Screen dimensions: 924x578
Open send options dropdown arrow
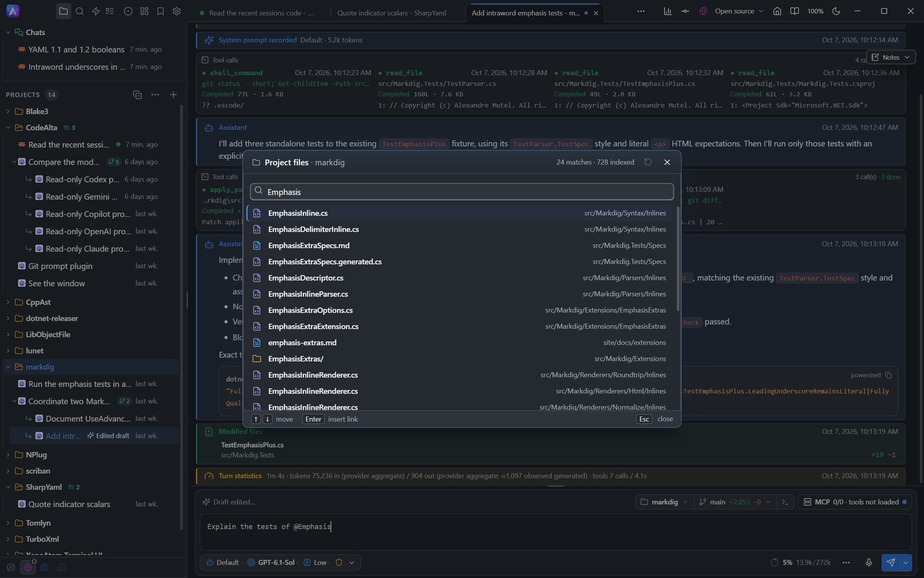click(x=906, y=563)
